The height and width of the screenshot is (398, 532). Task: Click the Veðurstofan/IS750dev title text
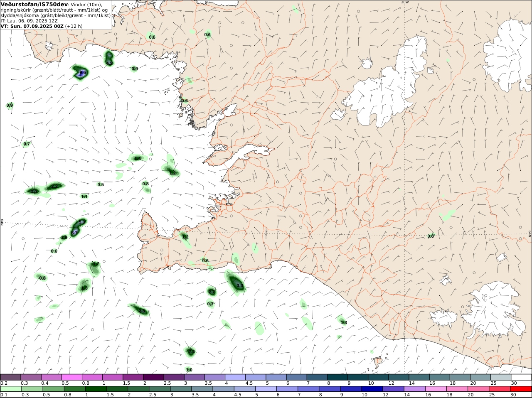(34, 4)
